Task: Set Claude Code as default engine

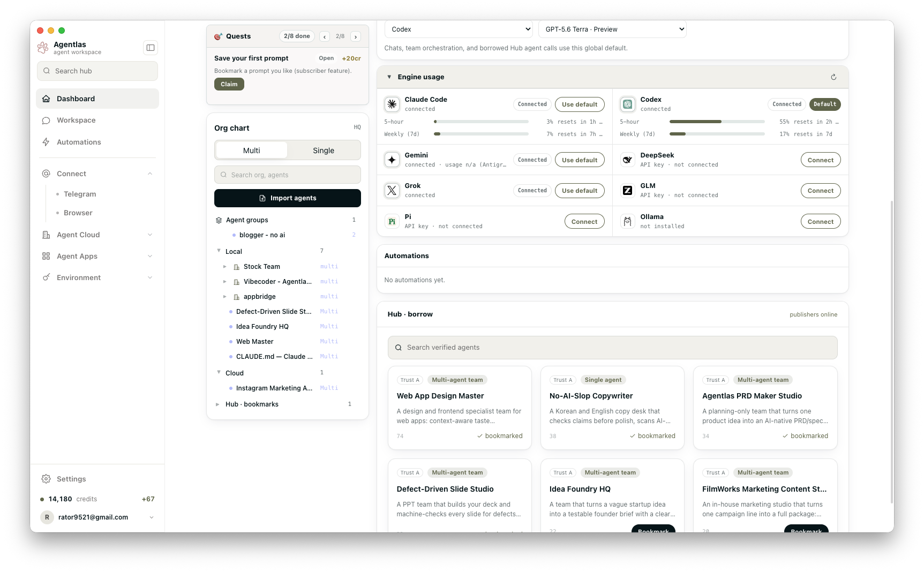Action: [580, 104]
